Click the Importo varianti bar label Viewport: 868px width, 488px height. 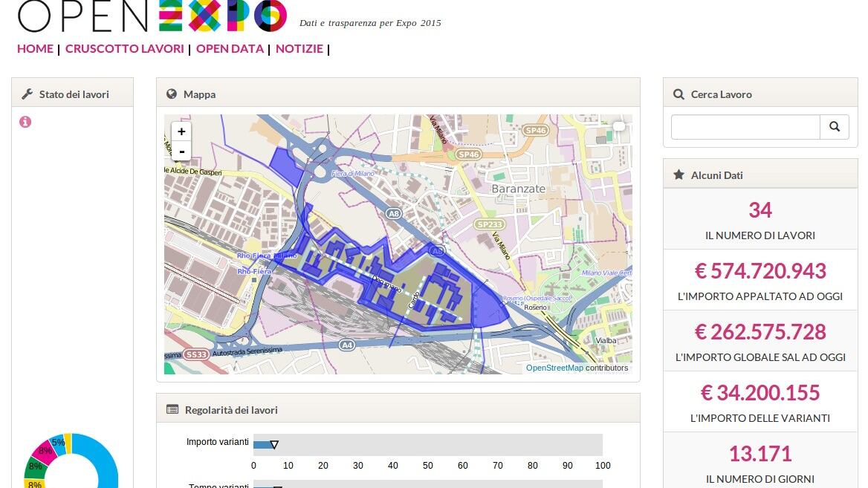tap(218, 441)
